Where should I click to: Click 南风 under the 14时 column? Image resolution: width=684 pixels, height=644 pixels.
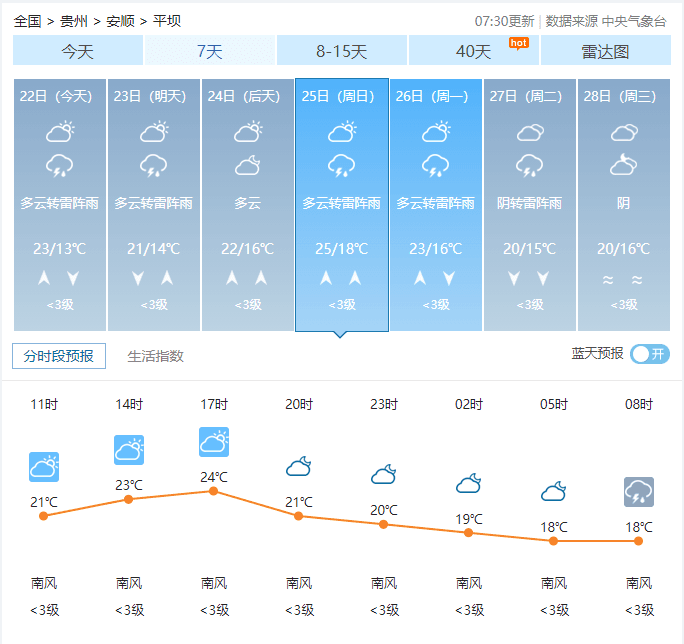[x=129, y=583]
